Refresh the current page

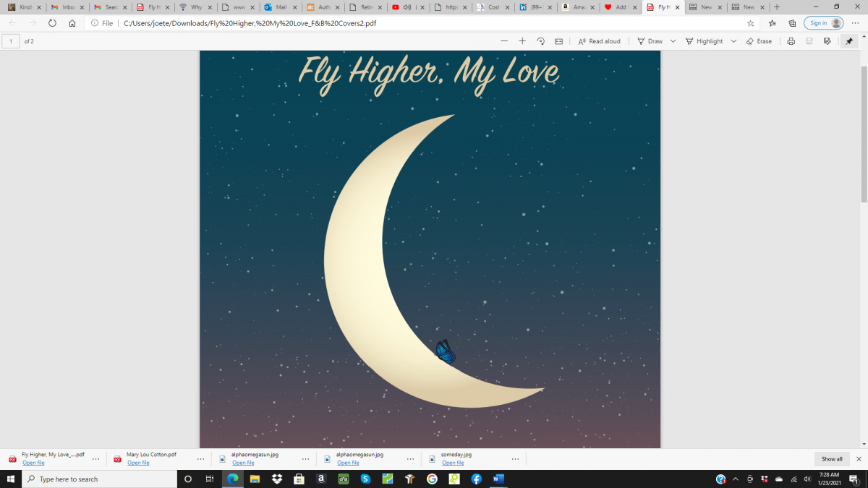click(52, 23)
